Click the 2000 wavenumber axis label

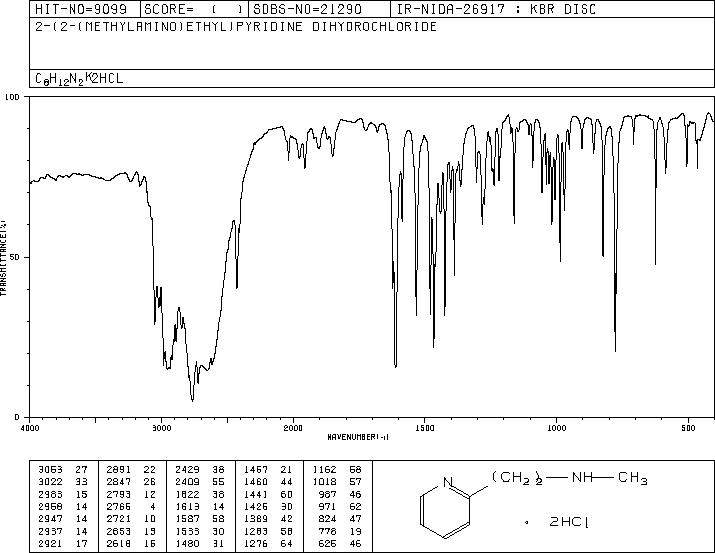click(x=293, y=428)
